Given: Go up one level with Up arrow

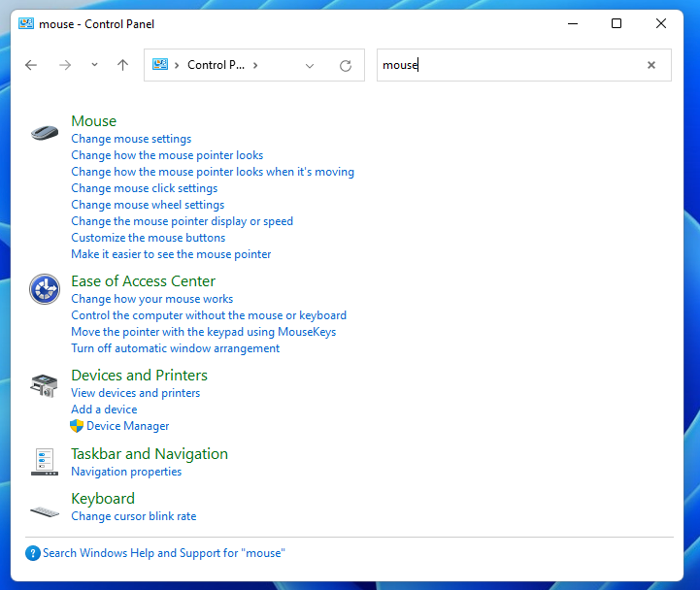Looking at the screenshot, I should click(122, 65).
